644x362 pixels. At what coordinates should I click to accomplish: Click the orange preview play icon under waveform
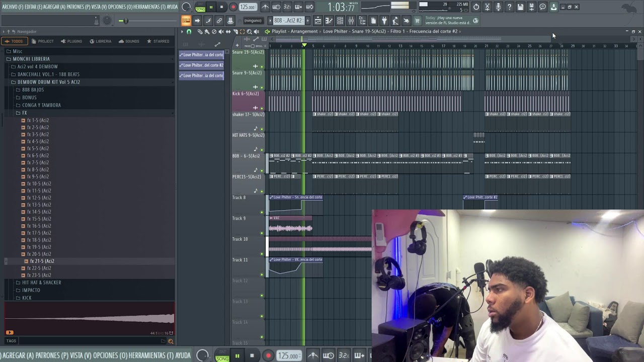pos(10,332)
